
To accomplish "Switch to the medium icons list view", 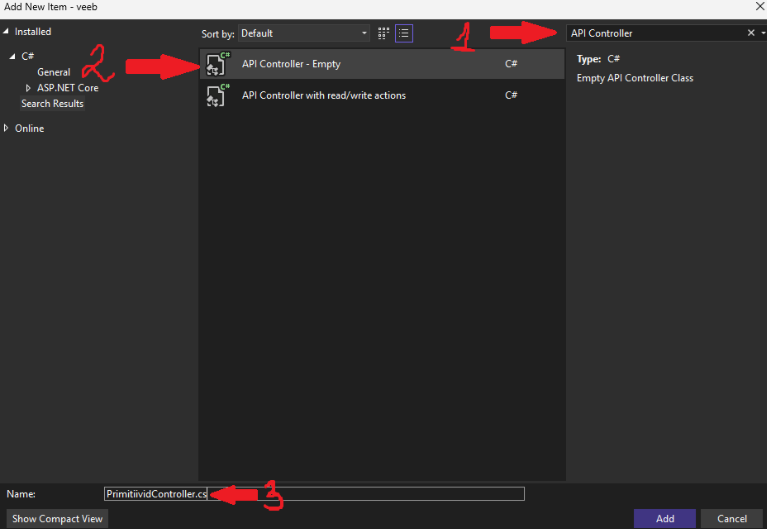I will pos(404,33).
